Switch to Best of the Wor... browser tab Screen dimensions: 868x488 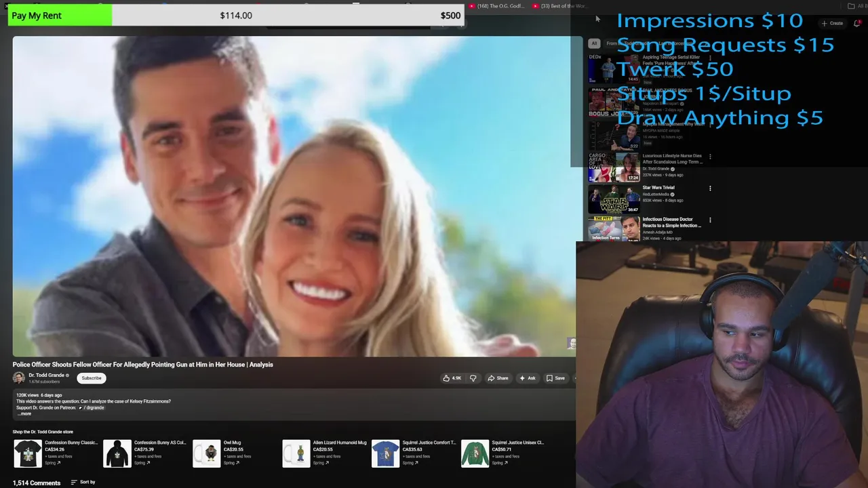(559, 6)
